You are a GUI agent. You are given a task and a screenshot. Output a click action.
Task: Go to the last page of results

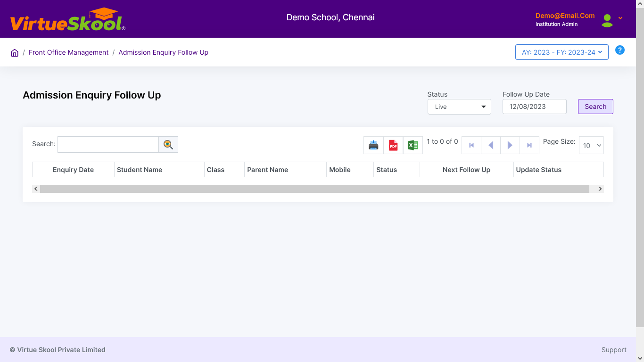[529, 145]
